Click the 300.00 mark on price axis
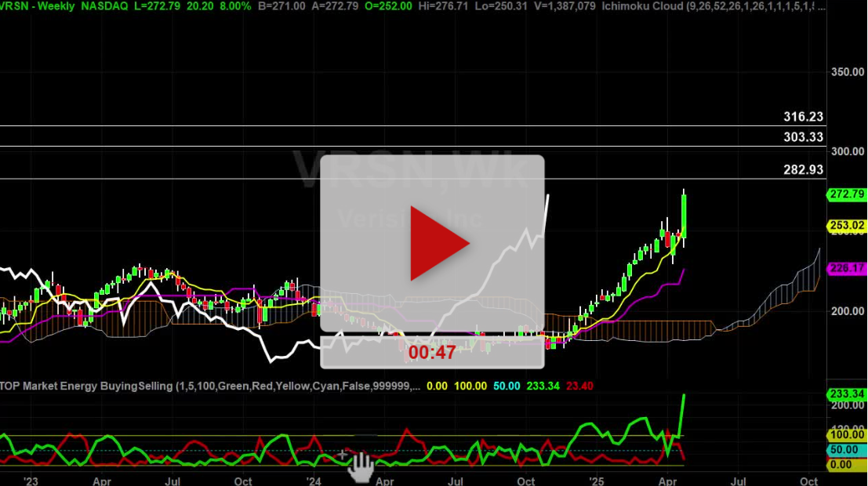Viewport: 868px width, 486px height. (848, 151)
